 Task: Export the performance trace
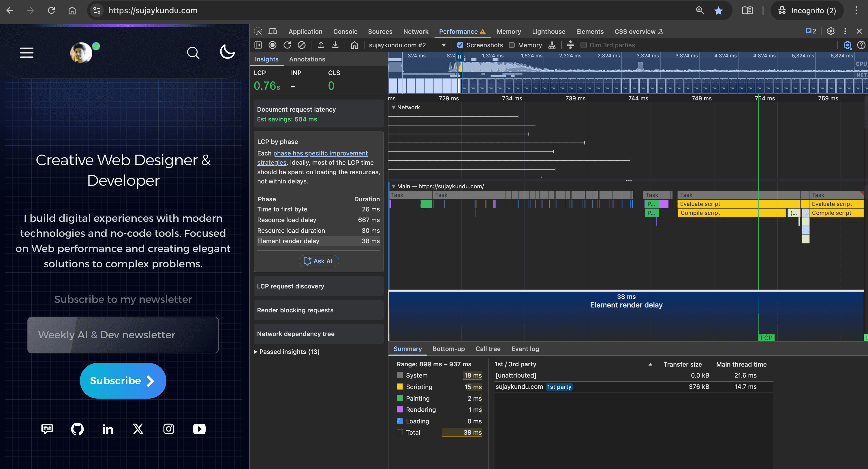pos(335,45)
